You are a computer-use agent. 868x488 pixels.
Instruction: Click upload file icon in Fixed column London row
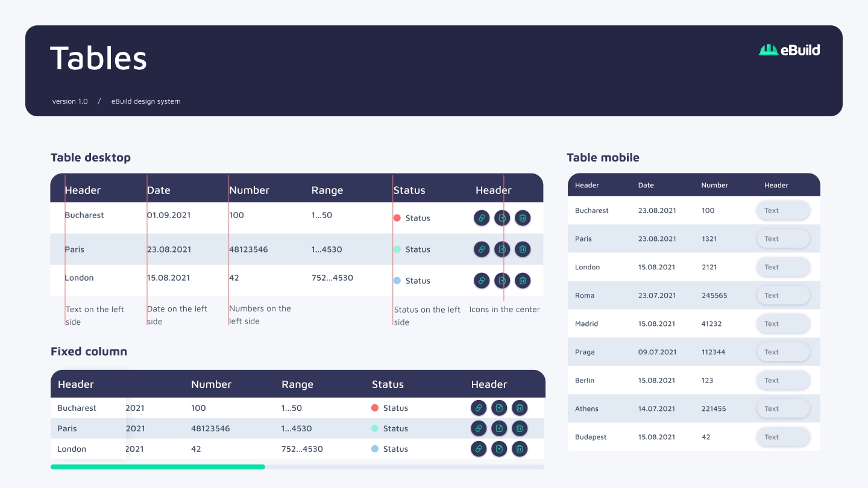[x=499, y=449]
